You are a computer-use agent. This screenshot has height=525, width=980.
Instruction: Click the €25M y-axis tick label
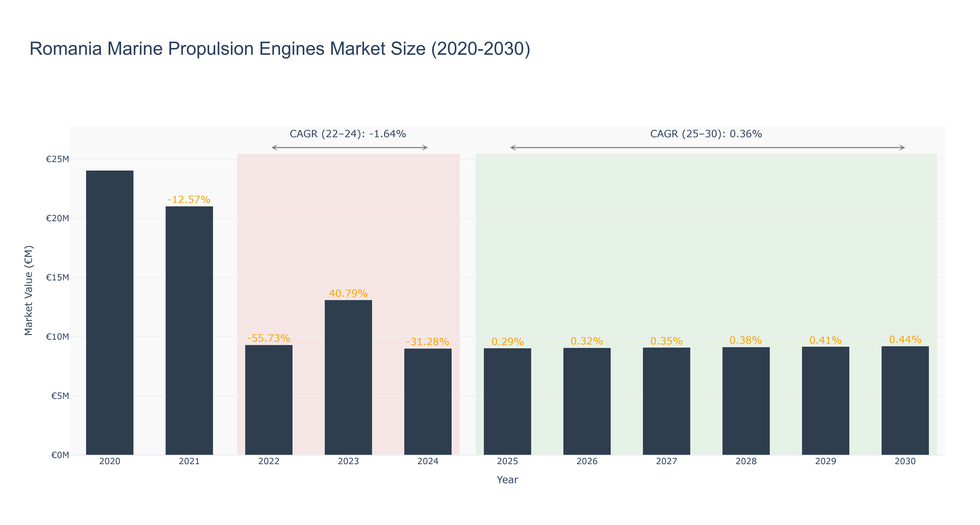pos(57,159)
